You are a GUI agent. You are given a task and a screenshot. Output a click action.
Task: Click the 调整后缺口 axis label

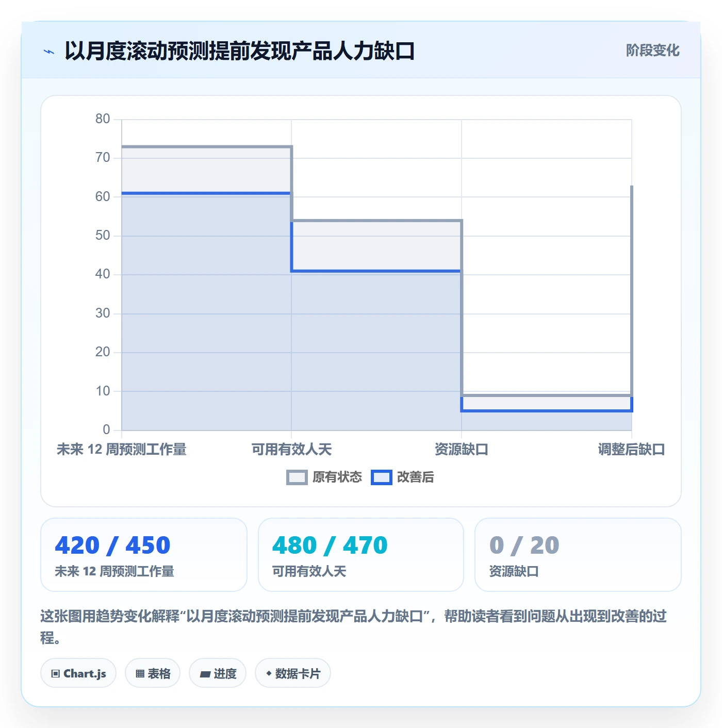tap(631, 450)
